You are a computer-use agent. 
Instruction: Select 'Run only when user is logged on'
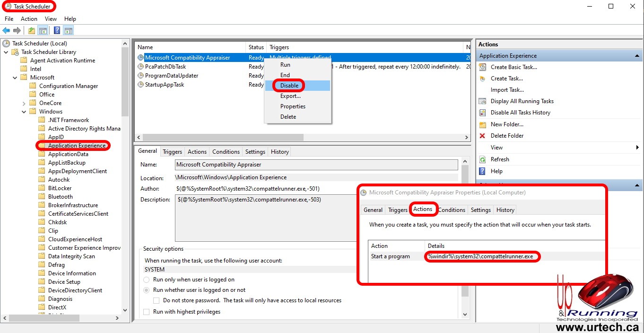pos(147,280)
